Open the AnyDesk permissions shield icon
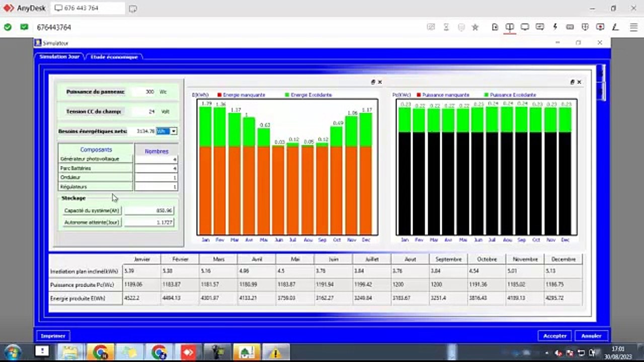This screenshot has width=644, height=362. 585,27
